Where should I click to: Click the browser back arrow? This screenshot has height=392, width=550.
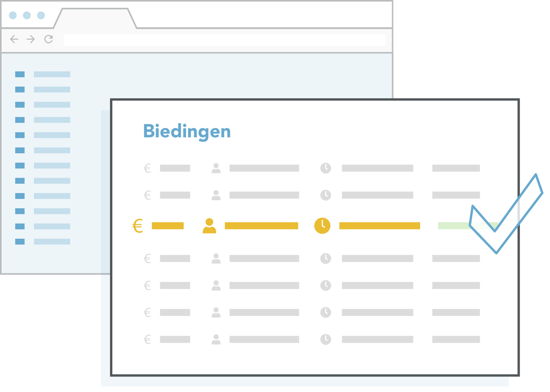point(14,39)
